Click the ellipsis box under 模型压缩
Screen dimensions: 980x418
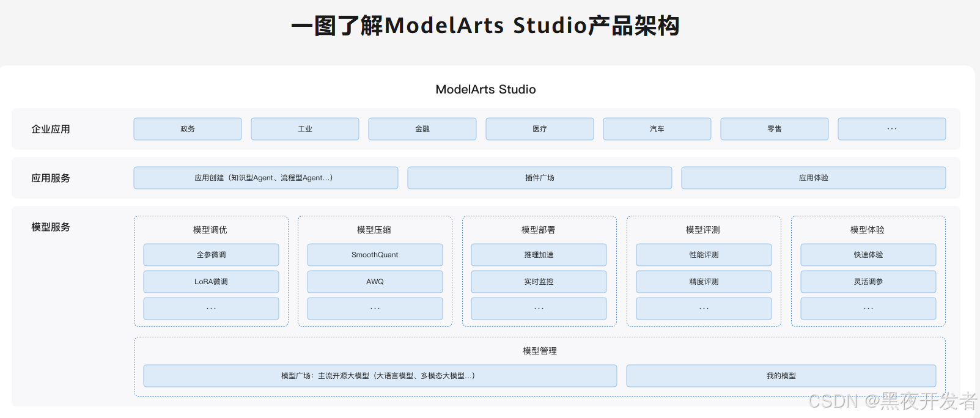[x=375, y=309]
